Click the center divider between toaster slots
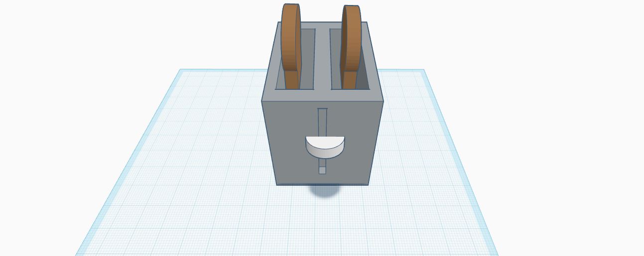 (x=322, y=60)
